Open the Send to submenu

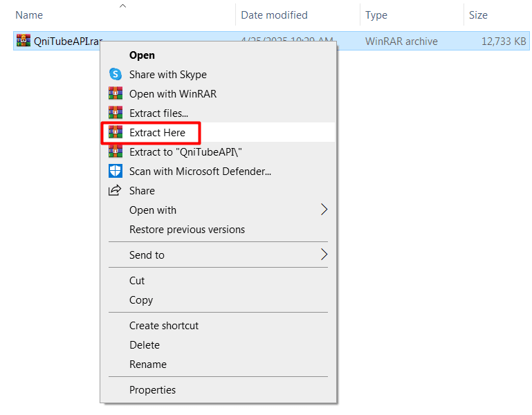(217, 255)
